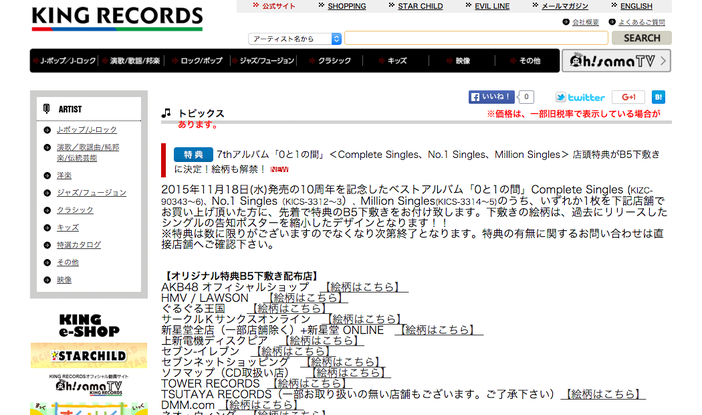Open the アーティスト名から search type dropdown

[x=295, y=39]
